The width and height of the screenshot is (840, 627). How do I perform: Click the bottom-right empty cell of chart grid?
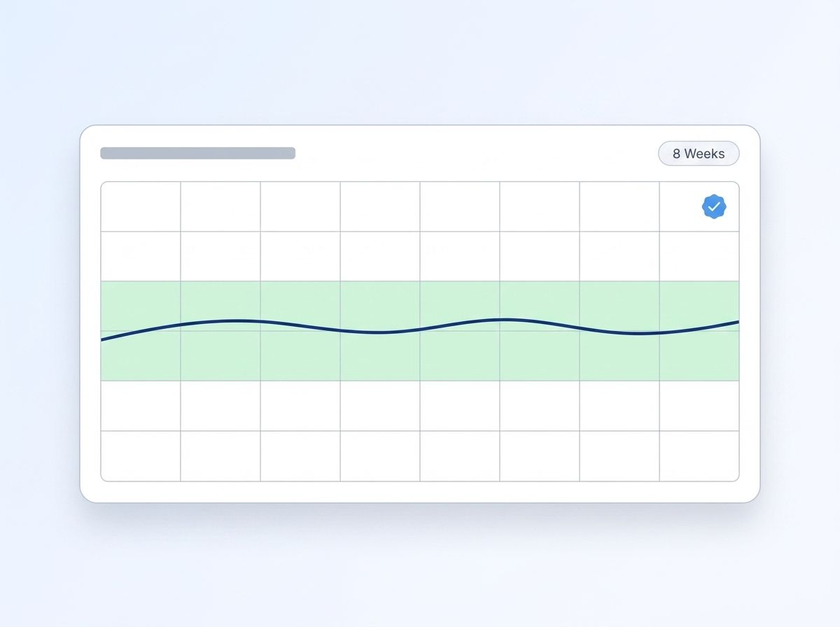(x=699, y=456)
